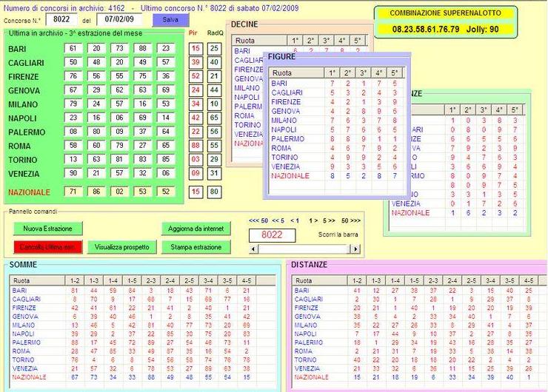Click the FIGURE panel title

(281, 56)
